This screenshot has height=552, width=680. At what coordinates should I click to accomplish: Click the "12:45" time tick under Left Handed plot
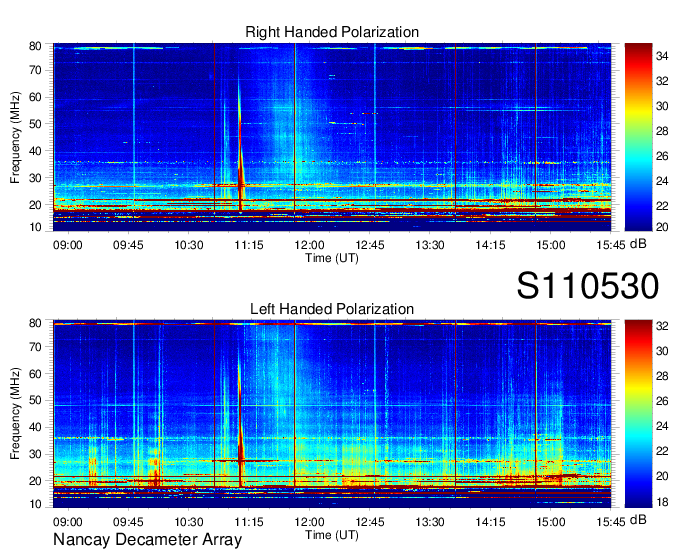[369, 522]
